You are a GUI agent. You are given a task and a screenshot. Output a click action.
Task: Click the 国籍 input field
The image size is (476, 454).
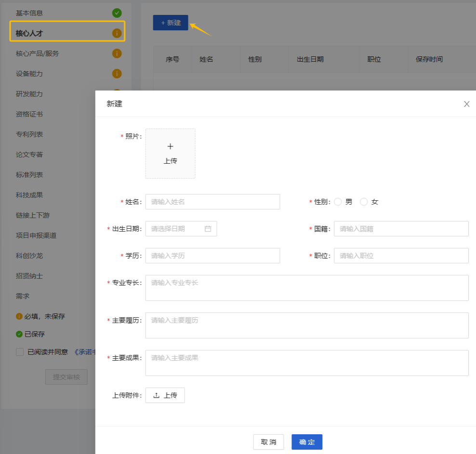401,229
